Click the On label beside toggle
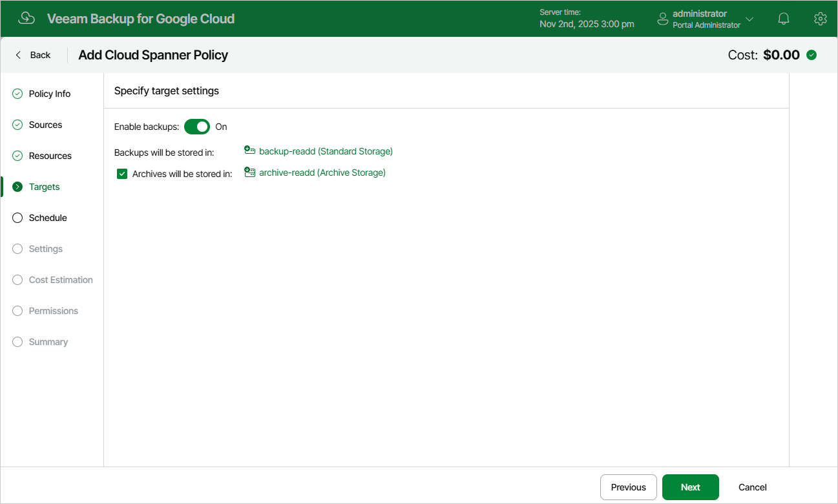Screen dimensions: 838x504 (221, 127)
